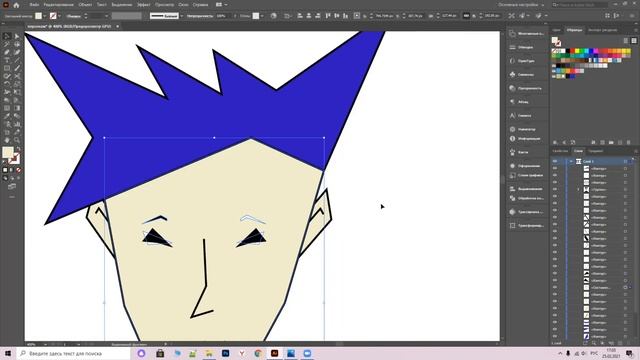Image resolution: width=640 pixels, height=360 pixels.
Task: Open the Recolor Artwork wheel icon
Action: point(273,16)
